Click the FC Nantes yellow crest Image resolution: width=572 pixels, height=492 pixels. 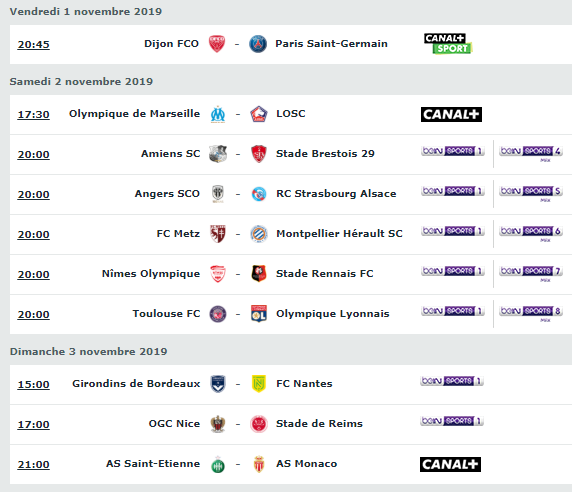coord(259,384)
